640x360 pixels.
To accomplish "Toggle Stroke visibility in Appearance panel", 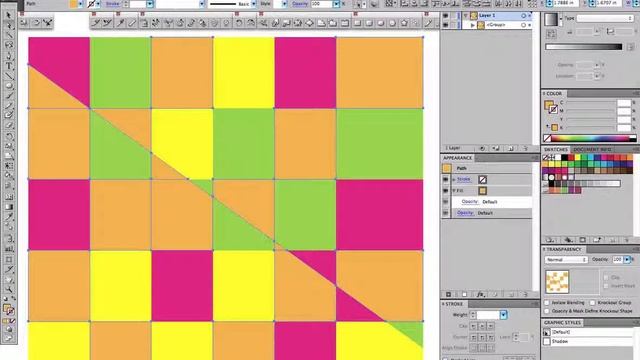I will tap(445, 179).
